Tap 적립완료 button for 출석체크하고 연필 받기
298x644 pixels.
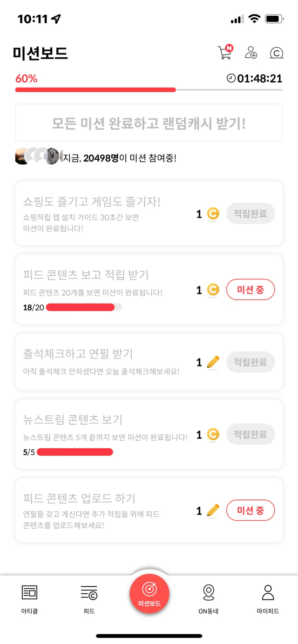(251, 362)
